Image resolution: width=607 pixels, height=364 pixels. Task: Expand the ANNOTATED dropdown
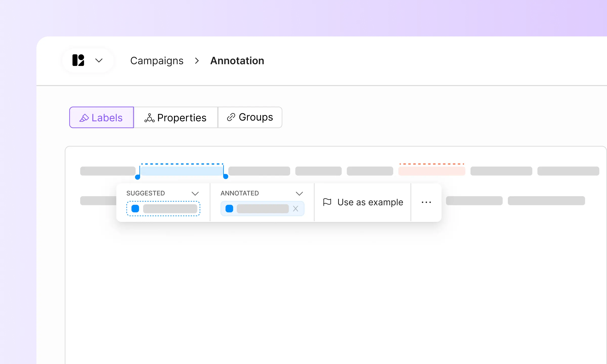[299, 193]
